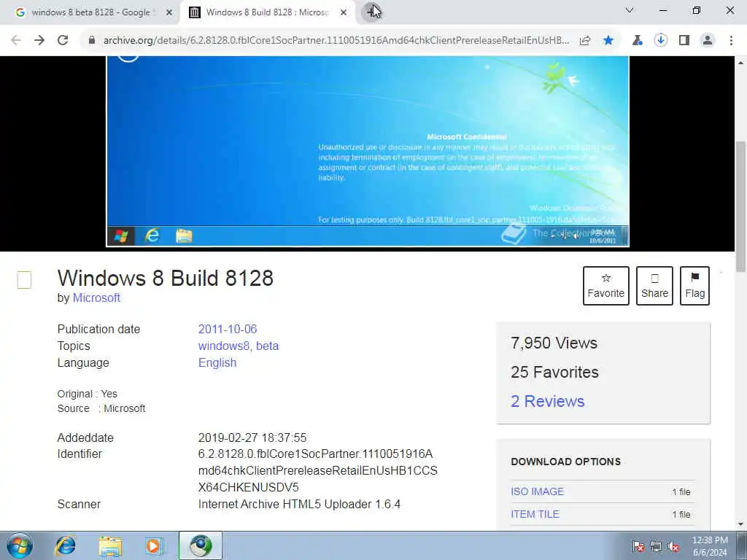Image resolution: width=747 pixels, height=560 pixels.
Task: Click the Addeddate value 2019-02-27 18:37:55
Action: click(x=252, y=437)
